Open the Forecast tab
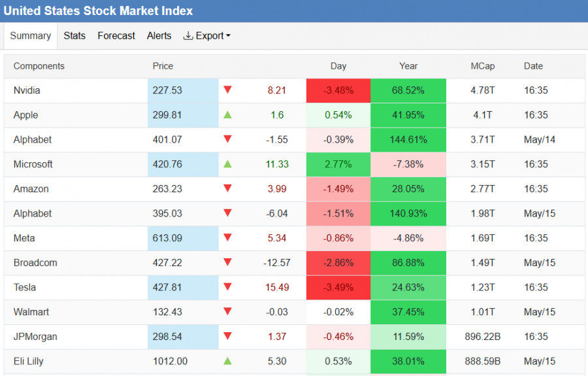 116,36
